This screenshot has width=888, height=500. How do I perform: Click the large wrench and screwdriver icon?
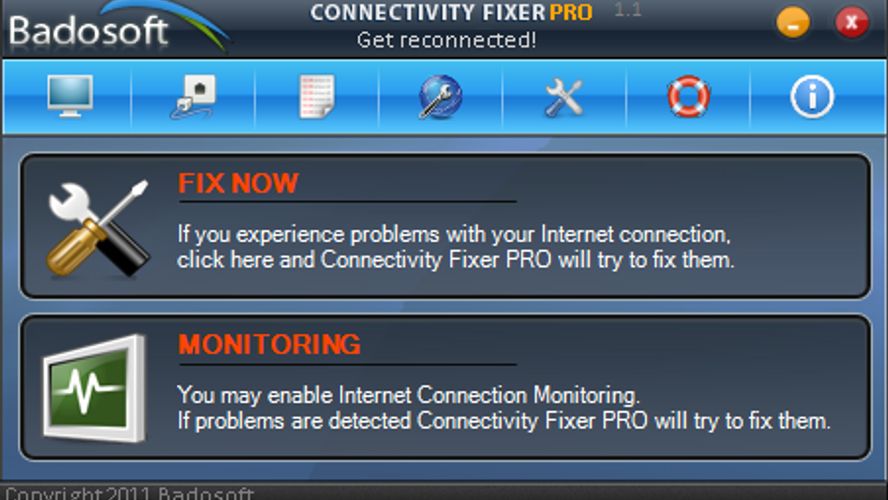97,229
